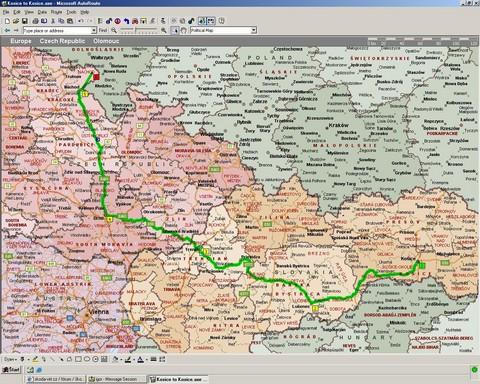Click the highlighter drawing tool

tap(35, 359)
